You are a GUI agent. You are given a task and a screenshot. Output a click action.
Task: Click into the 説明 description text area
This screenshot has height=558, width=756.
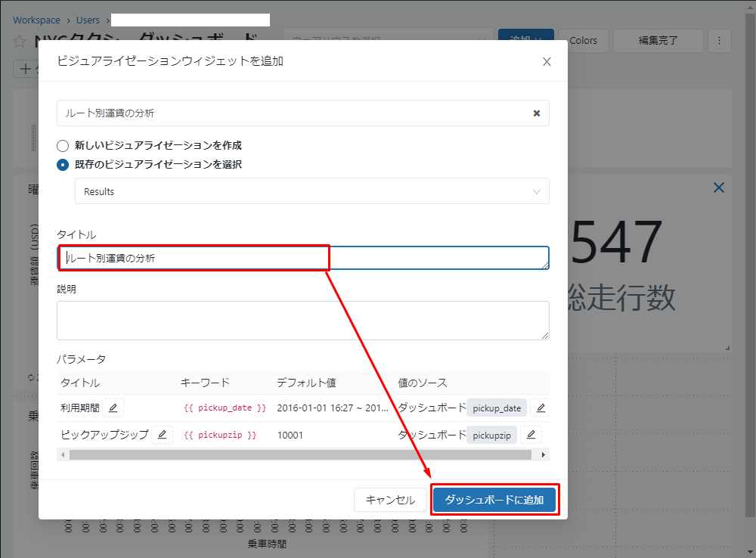point(302,321)
